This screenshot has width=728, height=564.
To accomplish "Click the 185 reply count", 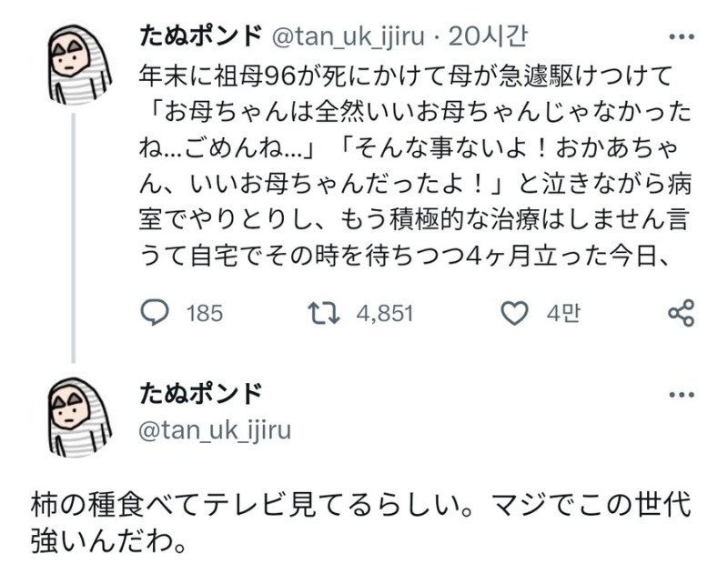I will (x=205, y=313).
